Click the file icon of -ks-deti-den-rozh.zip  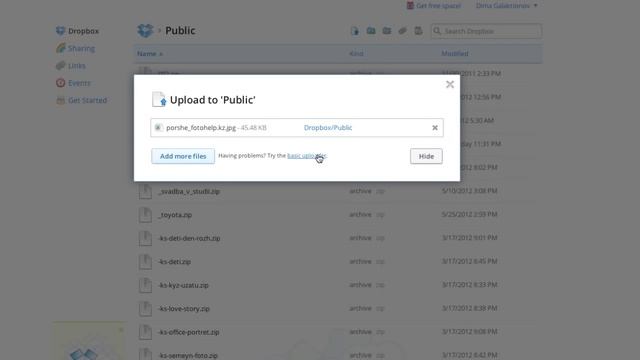(145, 238)
